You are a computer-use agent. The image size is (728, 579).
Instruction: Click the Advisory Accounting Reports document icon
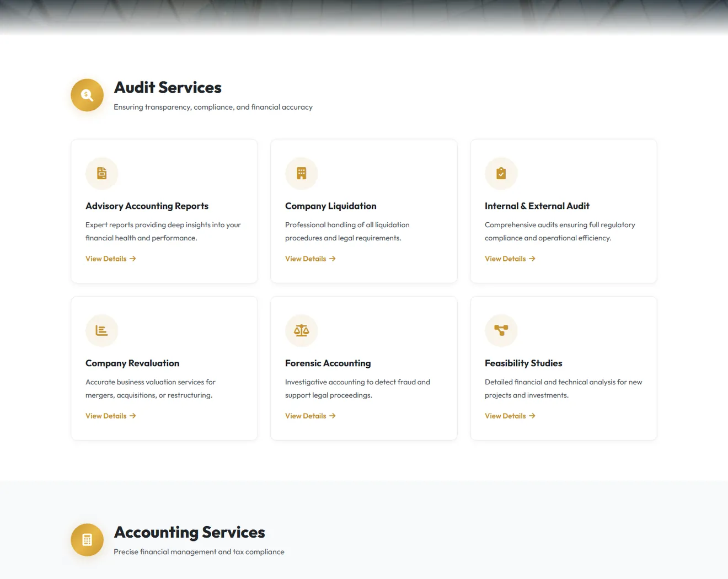pos(102,173)
